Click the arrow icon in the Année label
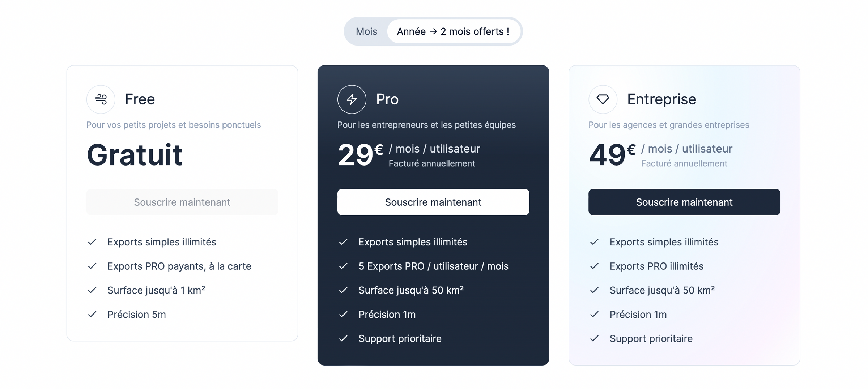Viewport: 868px width, 389px height. (433, 31)
